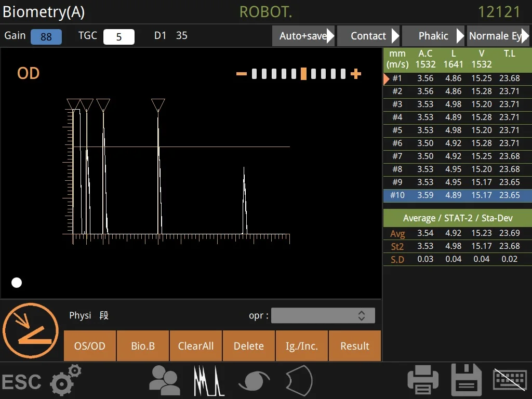The width and height of the screenshot is (532, 399).
Task: Click the printer icon
Action: click(422, 381)
